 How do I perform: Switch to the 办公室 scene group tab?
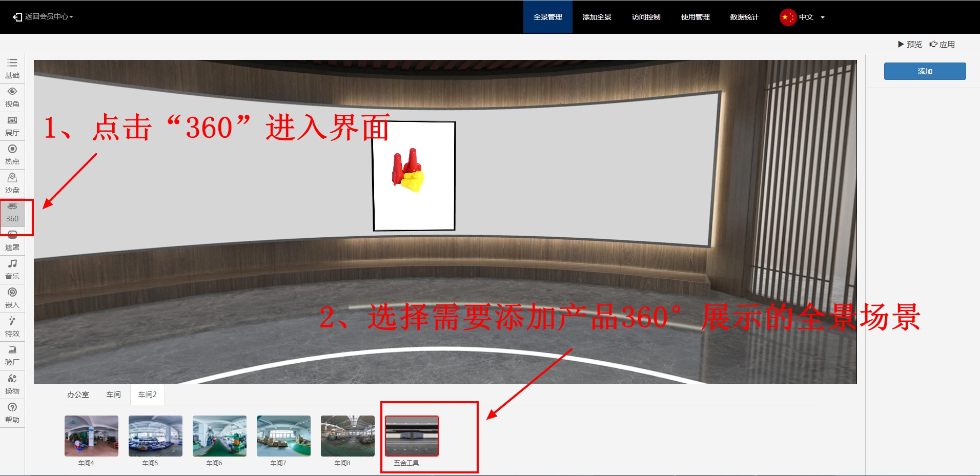point(78,395)
